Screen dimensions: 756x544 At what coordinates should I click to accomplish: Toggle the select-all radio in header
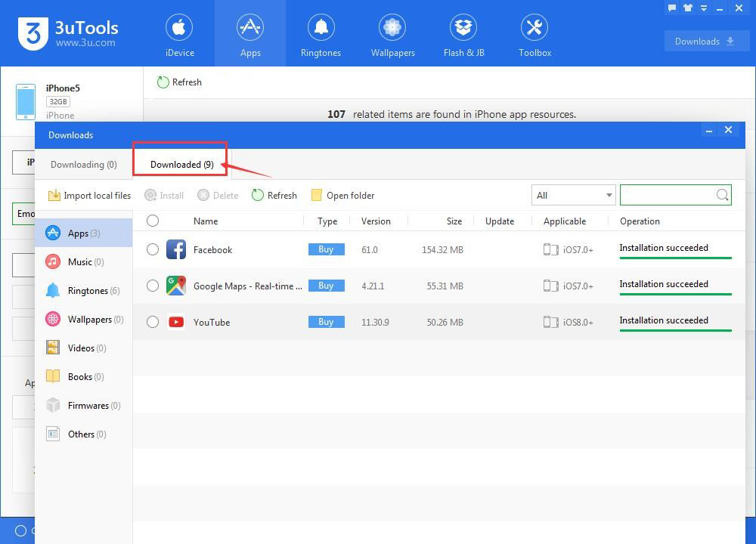153,221
